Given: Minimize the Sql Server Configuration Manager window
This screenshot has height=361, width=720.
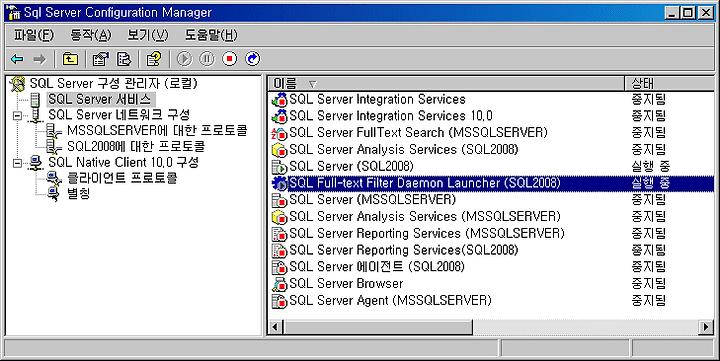Looking at the screenshot, I should tap(672, 12).
